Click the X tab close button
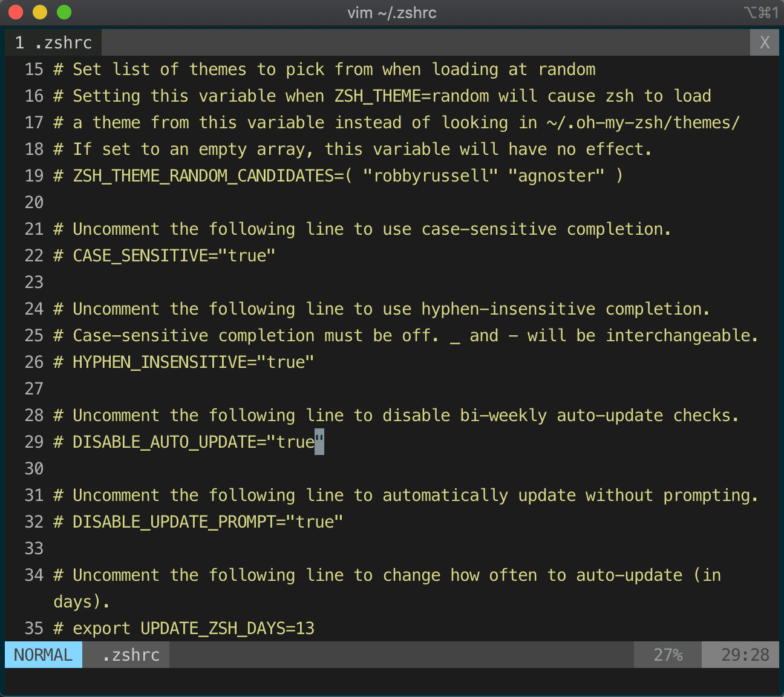Image resolution: width=784 pixels, height=697 pixels. 765,42
